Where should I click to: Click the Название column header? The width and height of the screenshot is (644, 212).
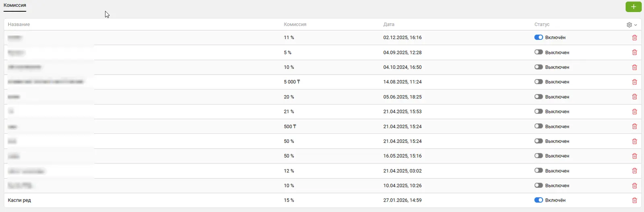click(x=19, y=25)
